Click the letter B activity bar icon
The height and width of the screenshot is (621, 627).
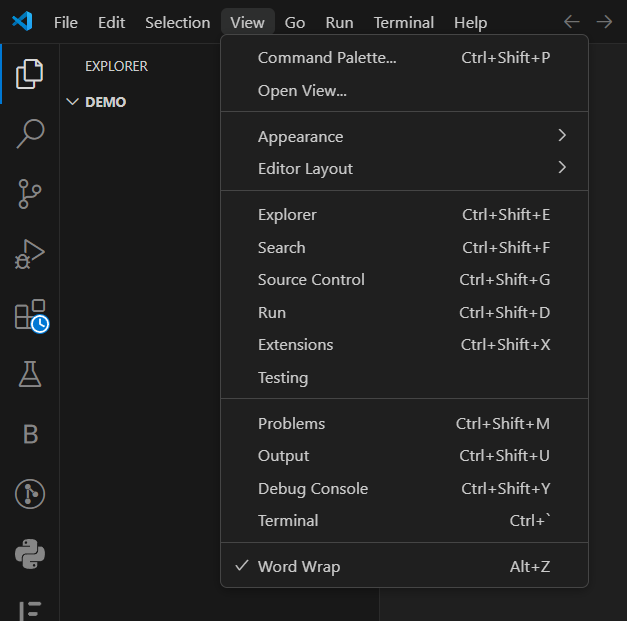pos(30,434)
